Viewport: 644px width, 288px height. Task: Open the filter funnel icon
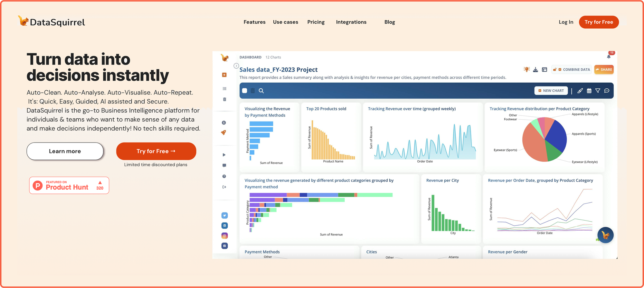598,91
